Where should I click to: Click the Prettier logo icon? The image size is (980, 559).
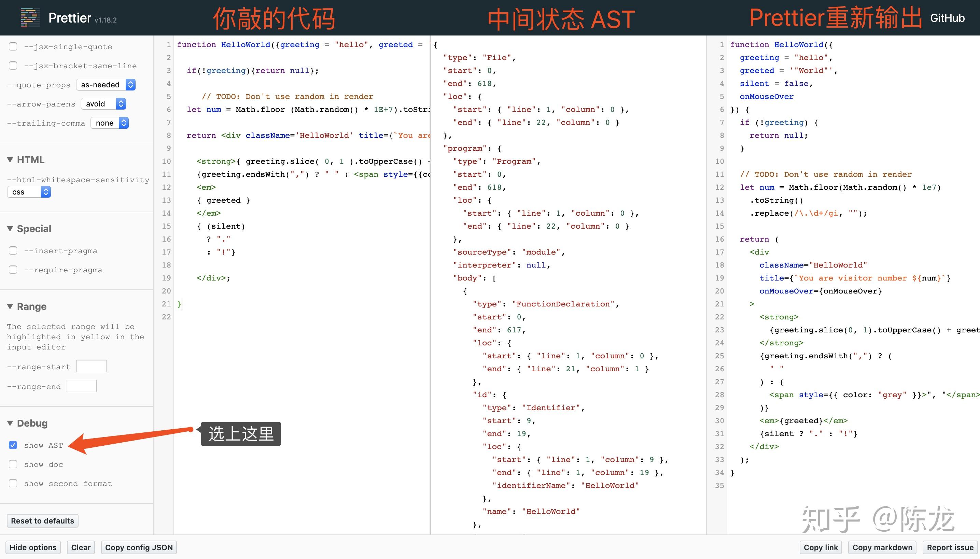coord(30,18)
